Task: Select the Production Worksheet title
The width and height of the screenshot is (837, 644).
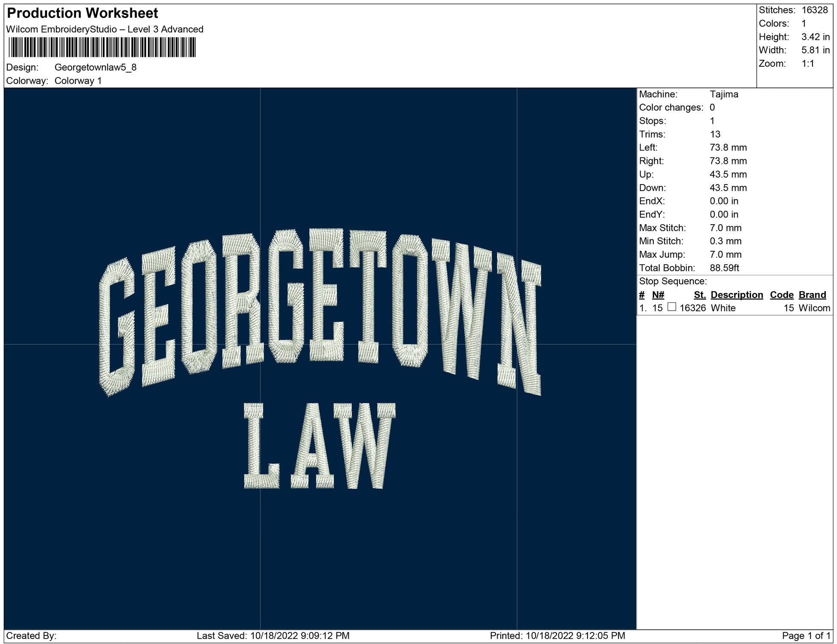Action: (83, 13)
